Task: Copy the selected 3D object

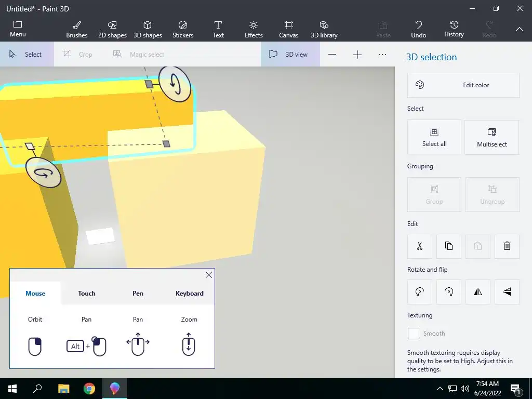Action: [449, 246]
